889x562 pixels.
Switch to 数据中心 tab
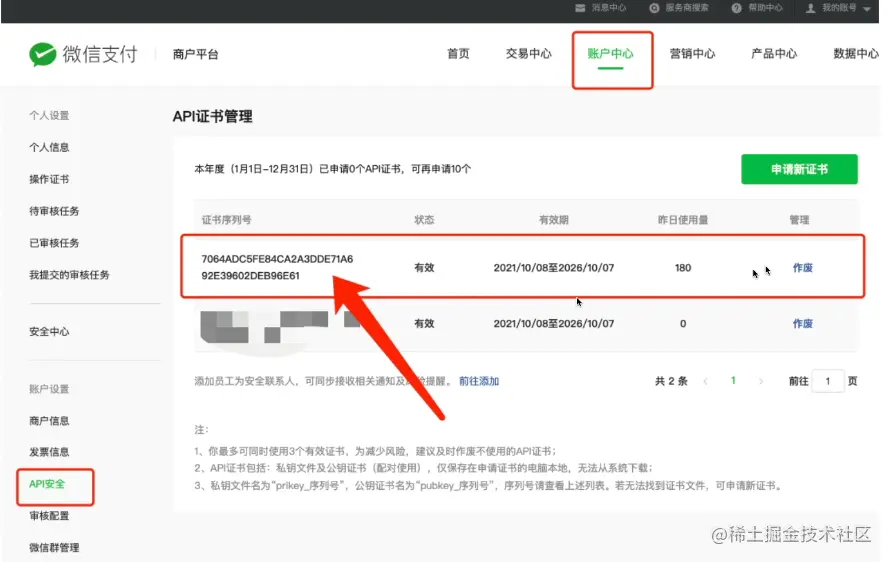point(856,54)
